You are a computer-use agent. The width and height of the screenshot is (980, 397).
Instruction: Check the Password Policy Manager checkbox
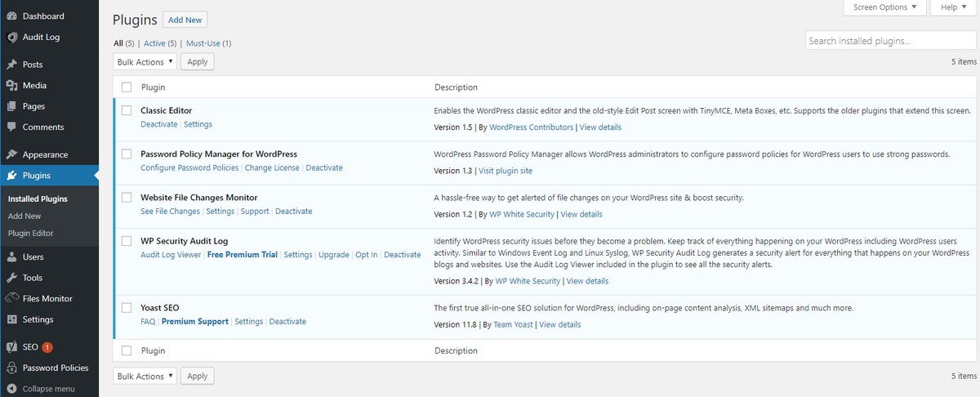[x=127, y=154]
